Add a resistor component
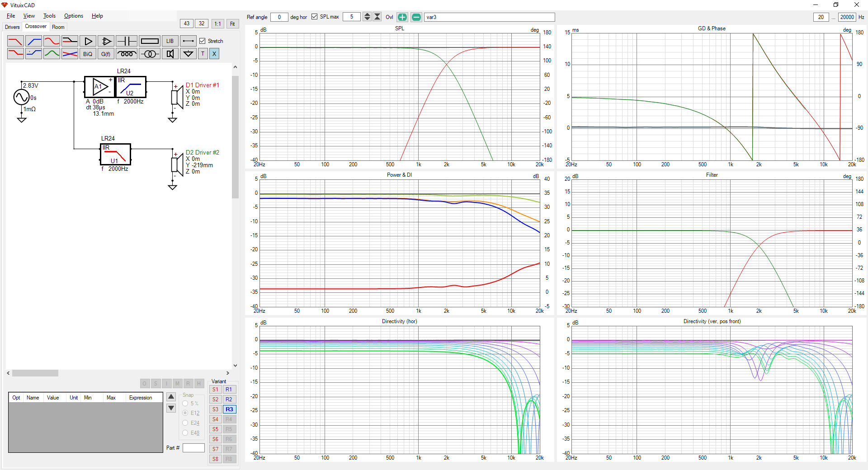 coord(150,41)
